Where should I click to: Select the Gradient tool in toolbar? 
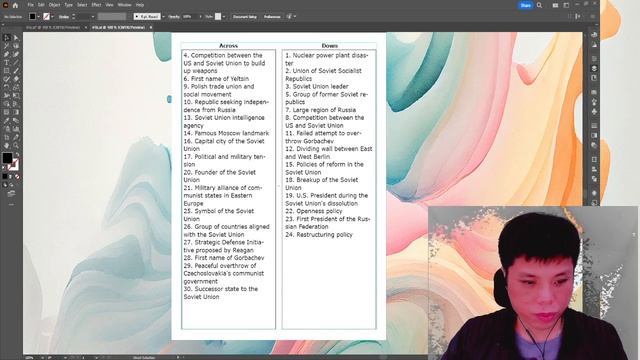16,112
